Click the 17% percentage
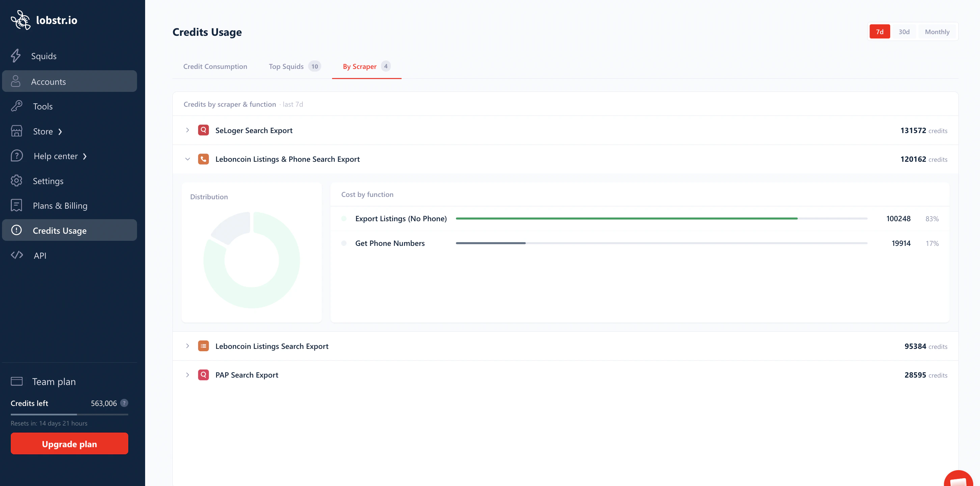Image resolution: width=980 pixels, height=486 pixels. click(x=932, y=243)
